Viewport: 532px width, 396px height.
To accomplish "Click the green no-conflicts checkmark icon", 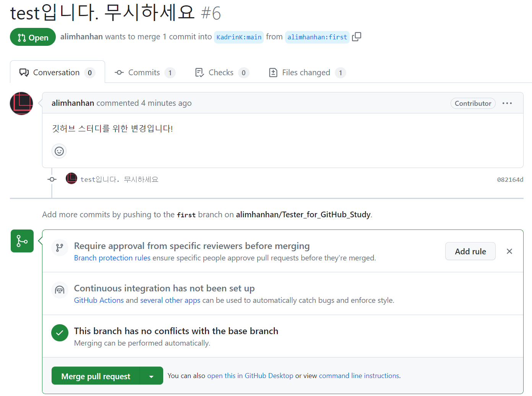I will 60,333.
